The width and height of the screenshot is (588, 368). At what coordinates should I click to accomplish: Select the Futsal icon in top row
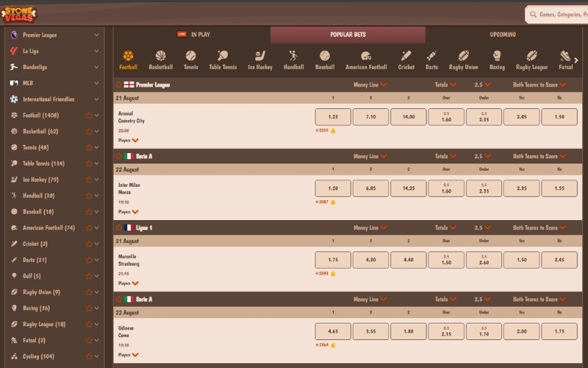(x=565, y=56)
